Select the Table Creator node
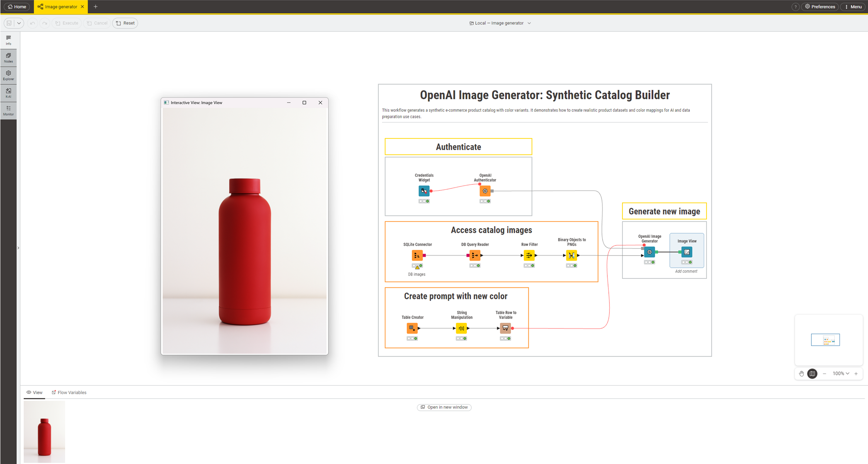Screen dimensions: 868x464 [x=412, y=328]
